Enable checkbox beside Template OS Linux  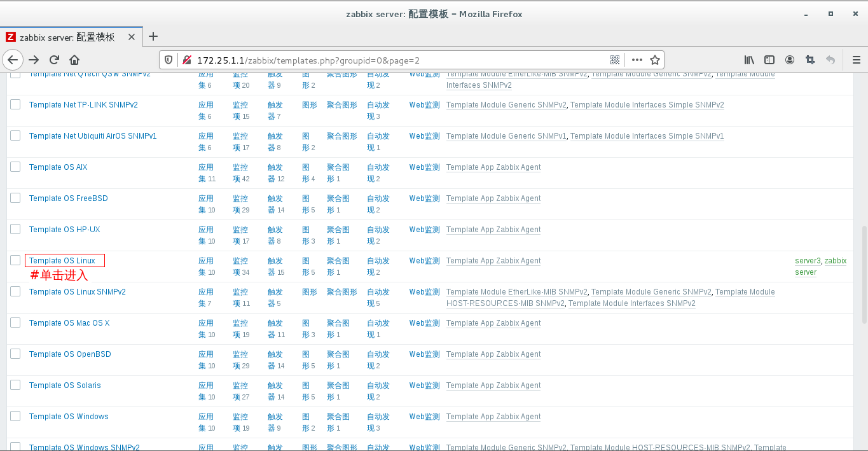point(15,260)
